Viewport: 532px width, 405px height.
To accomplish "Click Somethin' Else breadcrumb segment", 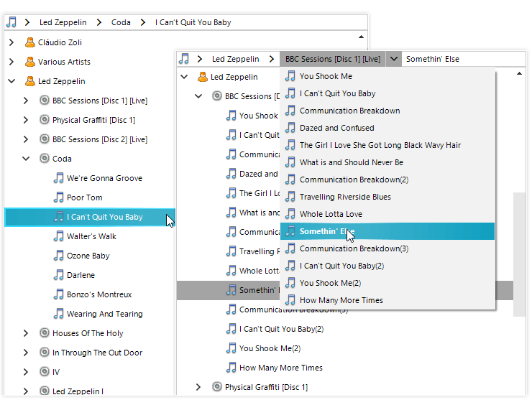I will (433, 59).
